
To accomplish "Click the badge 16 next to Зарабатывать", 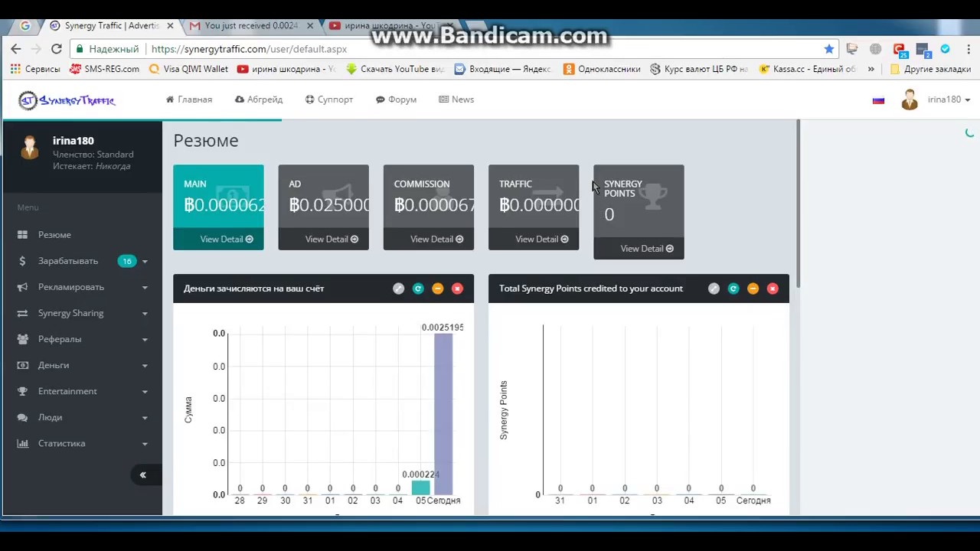I will tap(127, 261).
